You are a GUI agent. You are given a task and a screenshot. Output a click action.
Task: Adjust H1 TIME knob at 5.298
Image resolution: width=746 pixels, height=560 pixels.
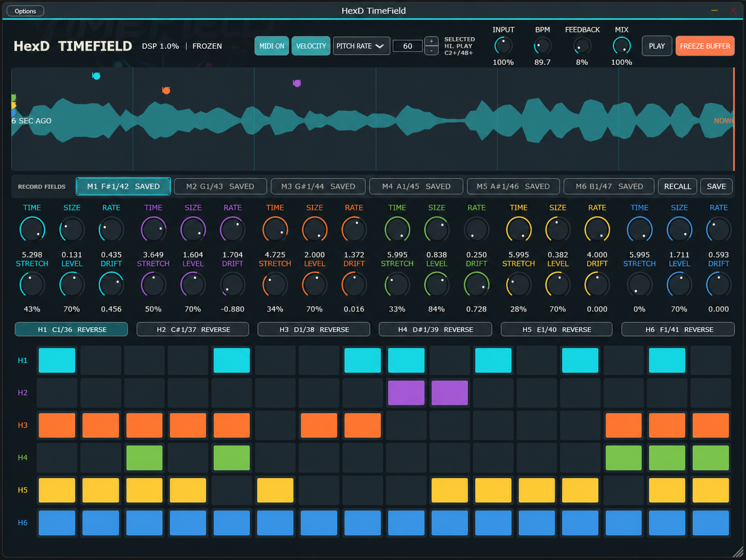point(32,230)
